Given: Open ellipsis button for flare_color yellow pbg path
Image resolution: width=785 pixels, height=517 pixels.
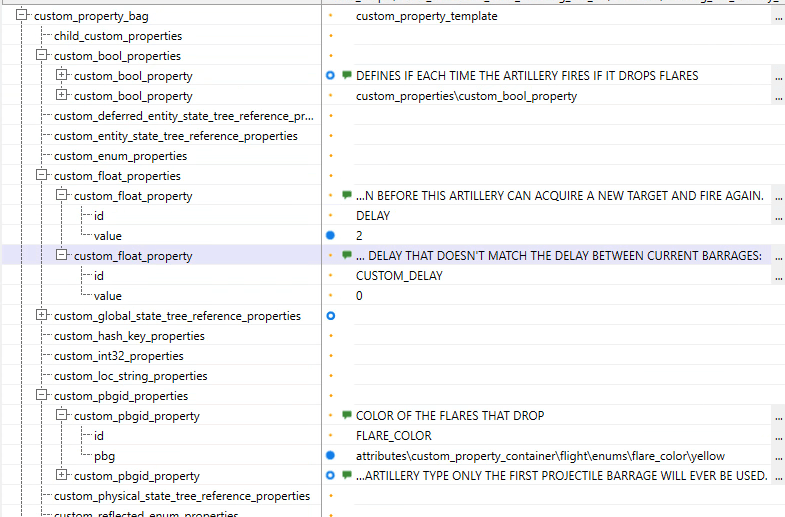Looking at the screenshot, I should (778, 456).
